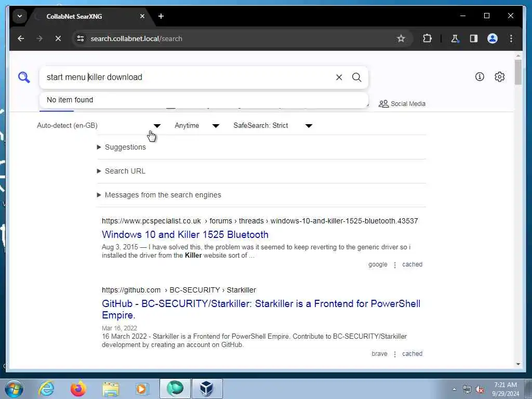Open the Extensions puzzle icon
Image resolution: width=532 pixels, height=399 pixels.
tap(427, 38)
